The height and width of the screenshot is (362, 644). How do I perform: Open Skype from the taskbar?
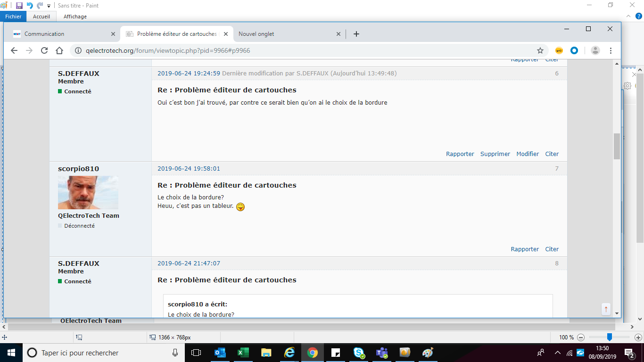tap(359, 353)
